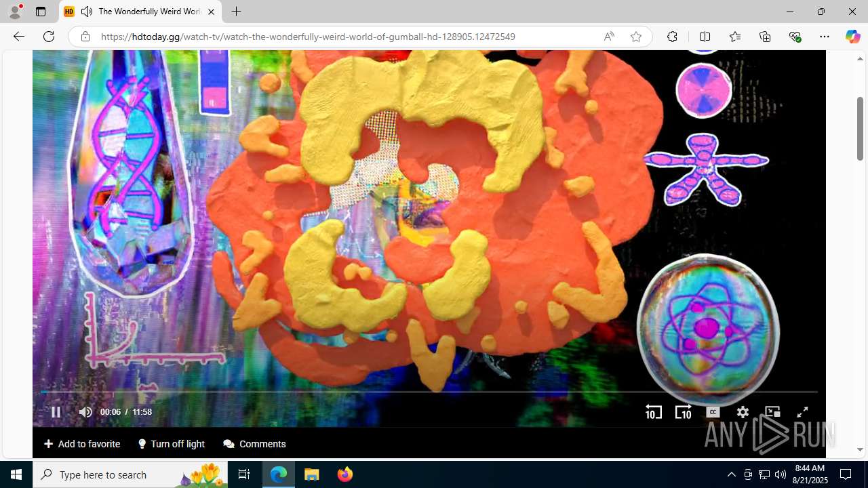Refresh the current page
The width and height of the screenshot is (868, 488).
coord(49,37)
